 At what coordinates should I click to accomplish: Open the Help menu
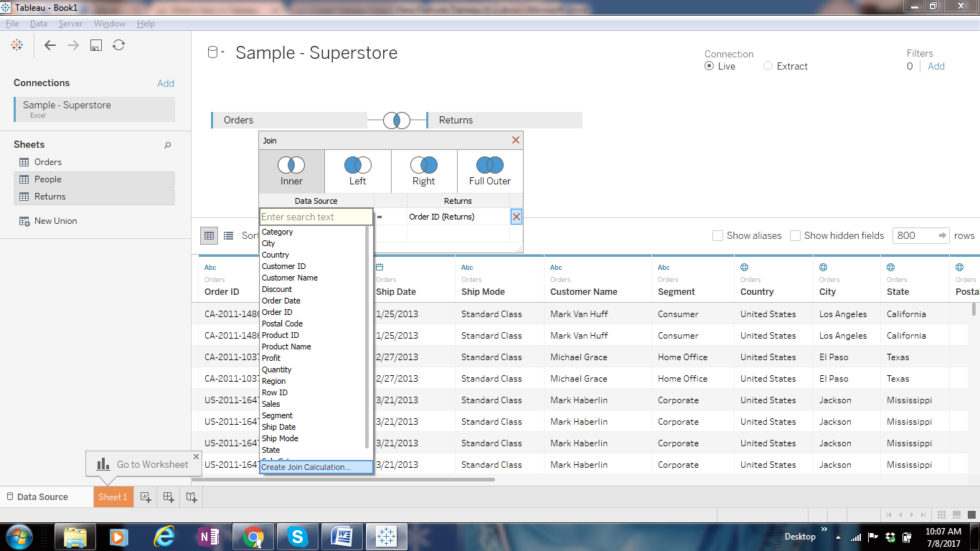[x=146, y=24]
